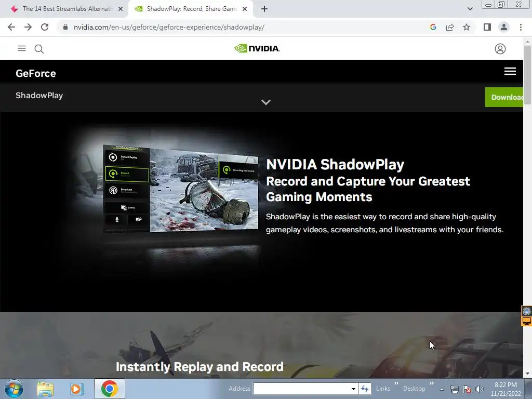Open NVIDIA site hamburger menu

[x=22, y=48]
